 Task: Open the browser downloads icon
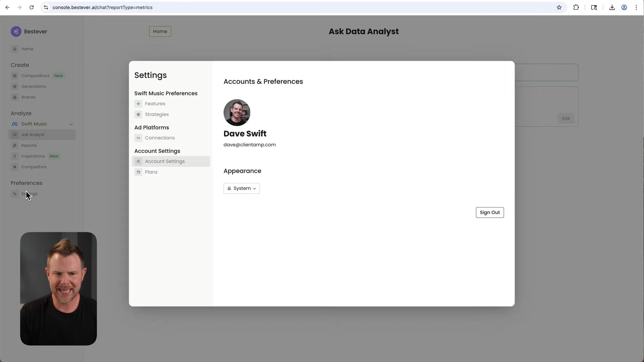tap(612, 7)
